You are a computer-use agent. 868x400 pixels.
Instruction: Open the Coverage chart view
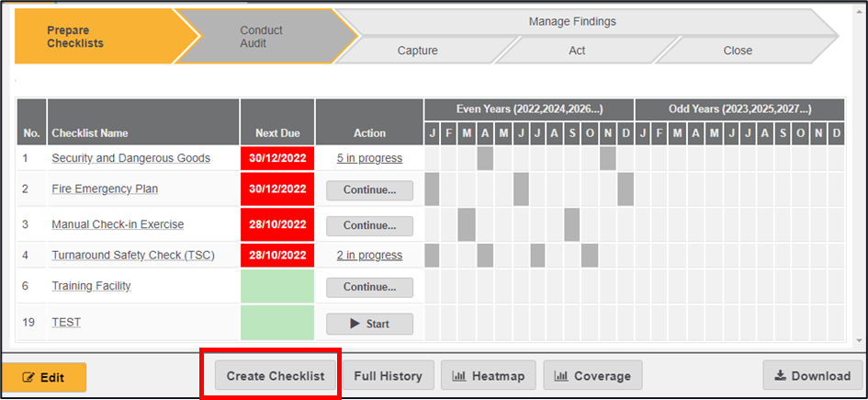592,375
